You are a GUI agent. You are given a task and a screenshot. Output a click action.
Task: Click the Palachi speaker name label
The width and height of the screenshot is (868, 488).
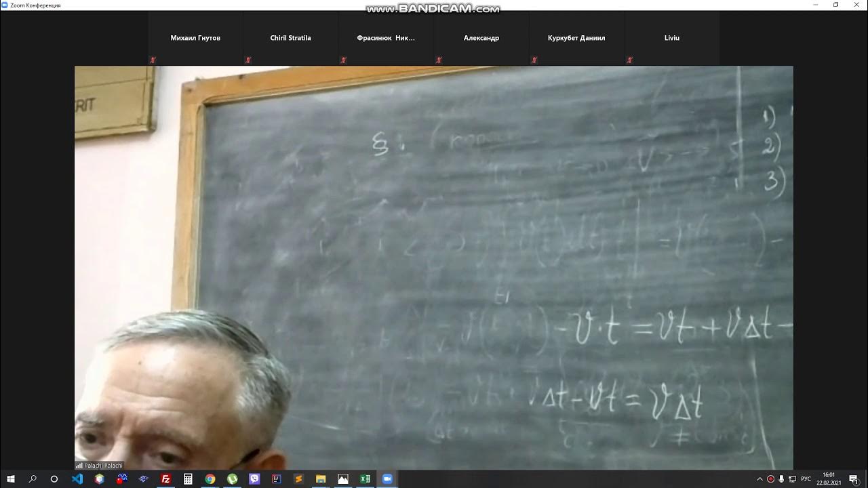click(x=100, y=466)
